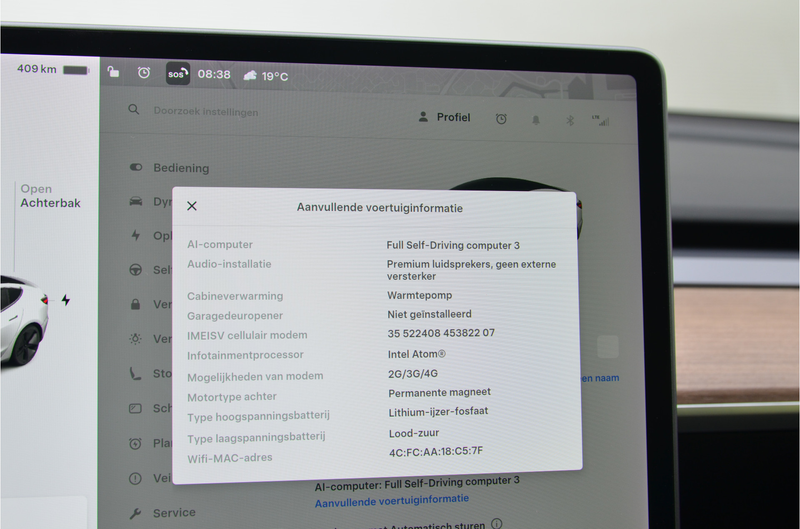Close the Aanvullende voertuiginformatie dialog
The width and height of the screenshot is (800, 529).
(x=192, y=206)
